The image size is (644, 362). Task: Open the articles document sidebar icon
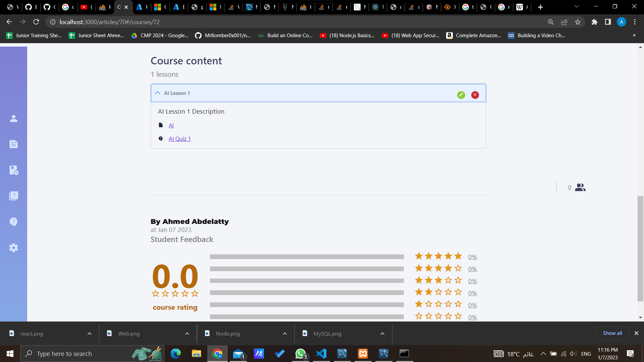coord(13,144)
